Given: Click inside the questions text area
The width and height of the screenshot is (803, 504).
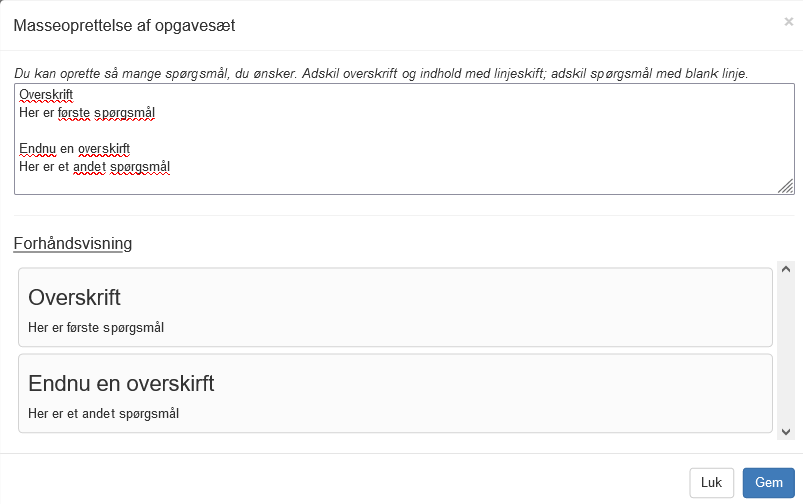Looking at the screenshot, I should click(x=405, y=139).
